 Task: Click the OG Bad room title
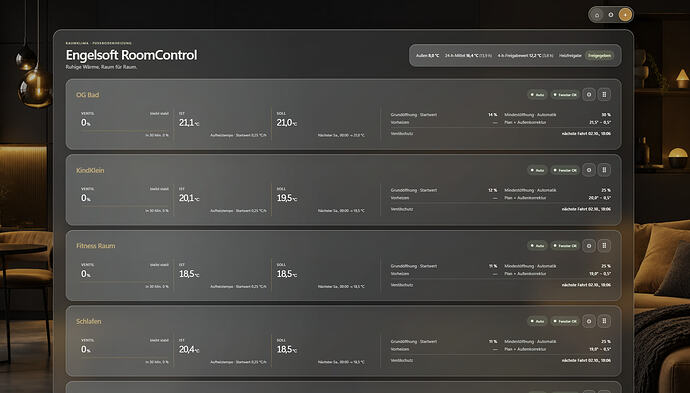pos(88,95)
